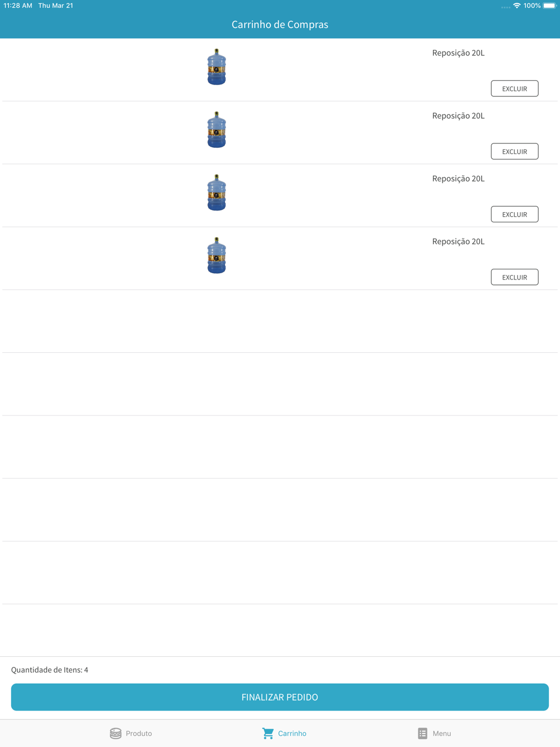
Task: Tap the Carrinho de Compras title
Action: 280,25
